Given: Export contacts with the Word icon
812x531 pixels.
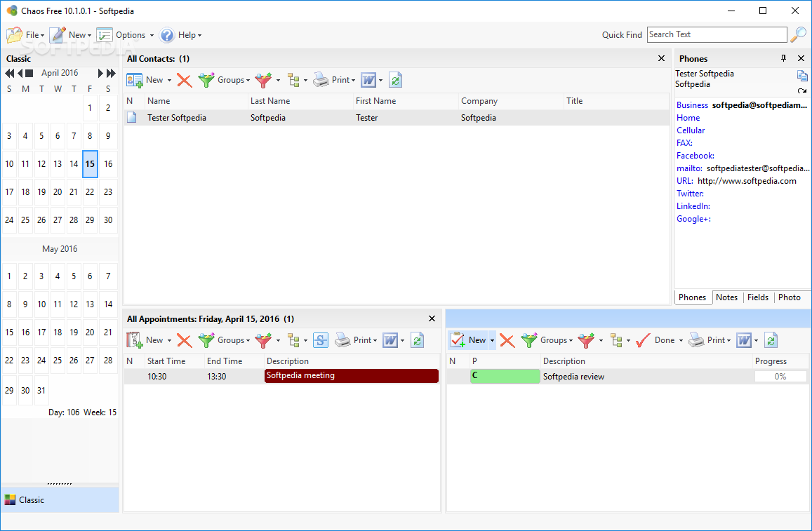Looking at the screenshot, I should tap(368, 80).
